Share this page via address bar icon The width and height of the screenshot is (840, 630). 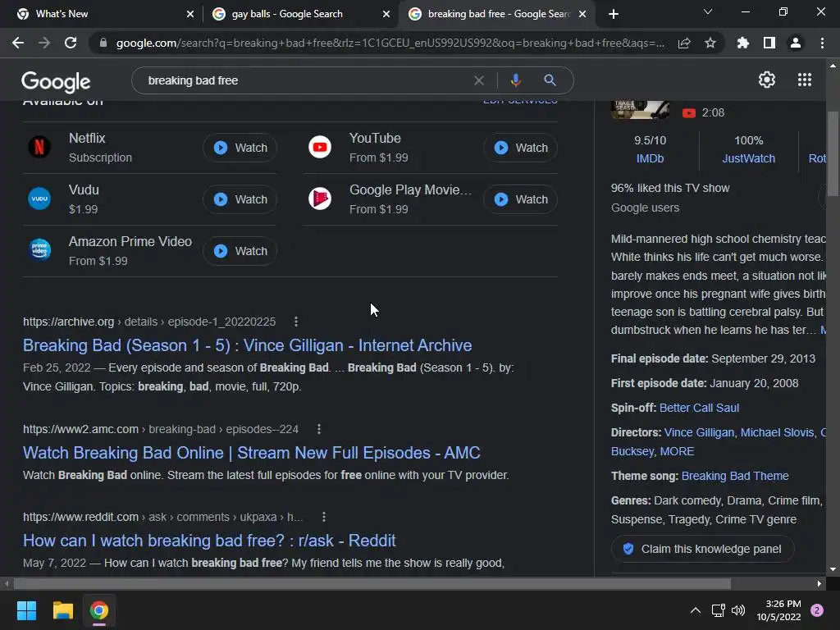tap(684, 43)
